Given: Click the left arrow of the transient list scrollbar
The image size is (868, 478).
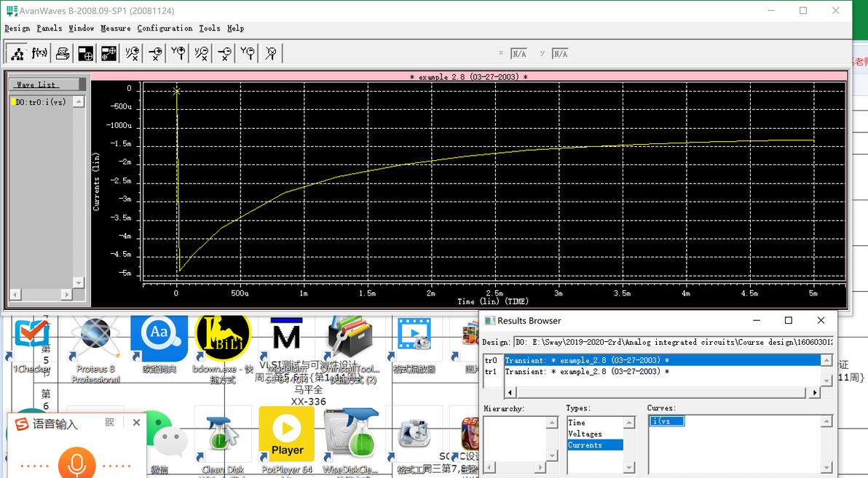Looking at the screenshot, I should (x=509, y=392).
